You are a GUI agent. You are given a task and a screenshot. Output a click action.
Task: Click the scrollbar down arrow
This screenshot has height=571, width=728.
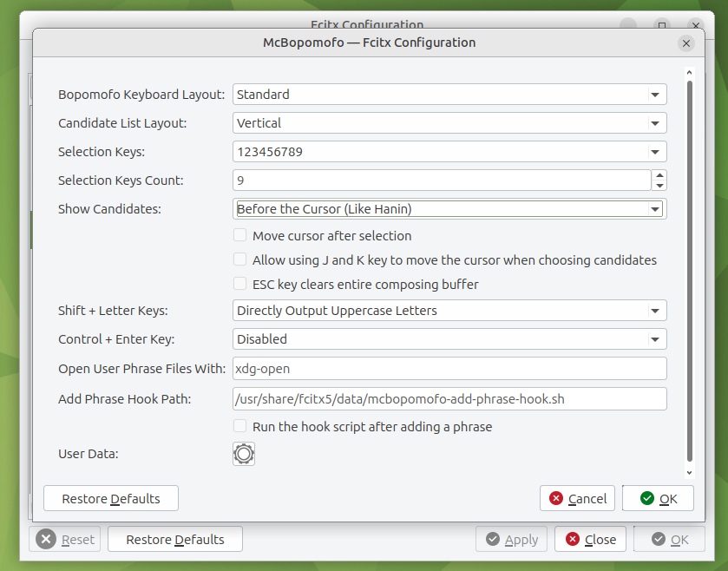point(690,473)
